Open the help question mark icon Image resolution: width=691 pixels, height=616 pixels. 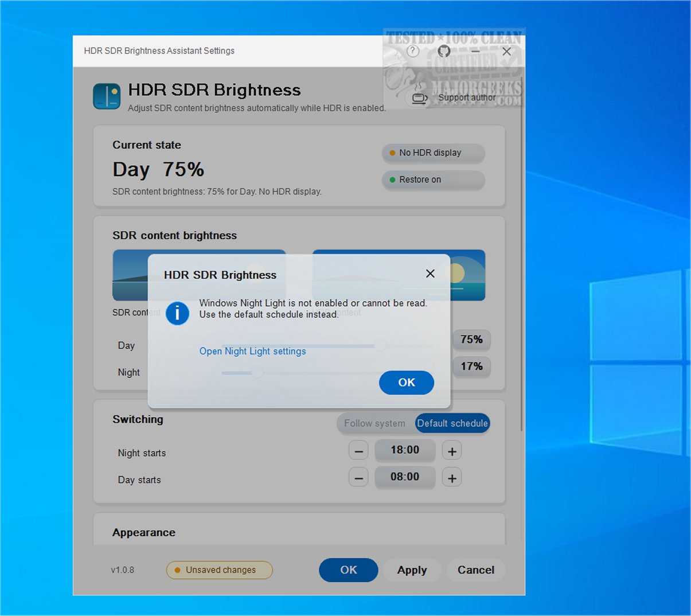(x=413, y=51)
